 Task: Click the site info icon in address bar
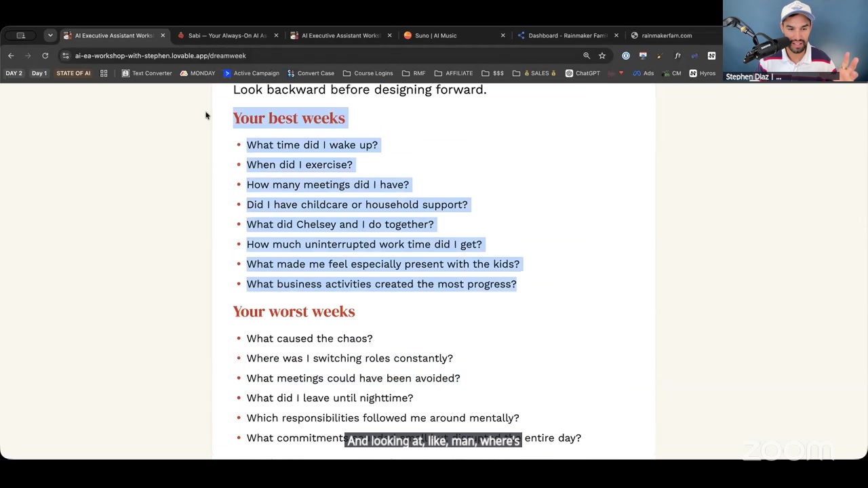pos(65,56)
